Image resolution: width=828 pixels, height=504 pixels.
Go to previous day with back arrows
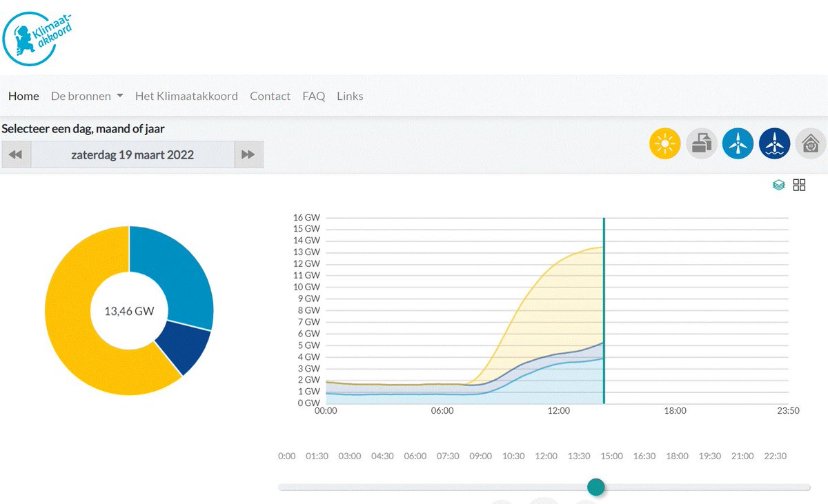click(15, 154)
